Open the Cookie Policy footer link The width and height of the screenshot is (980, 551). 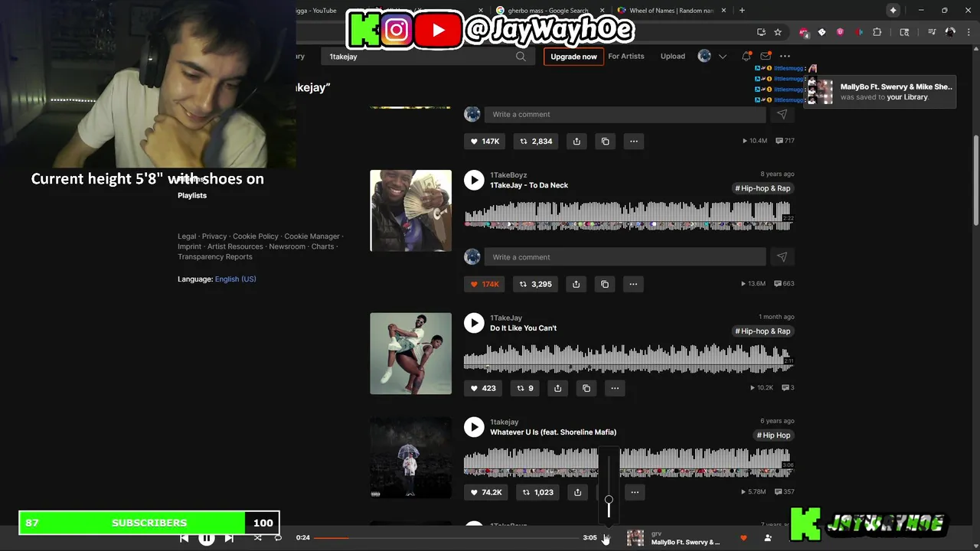256,236
